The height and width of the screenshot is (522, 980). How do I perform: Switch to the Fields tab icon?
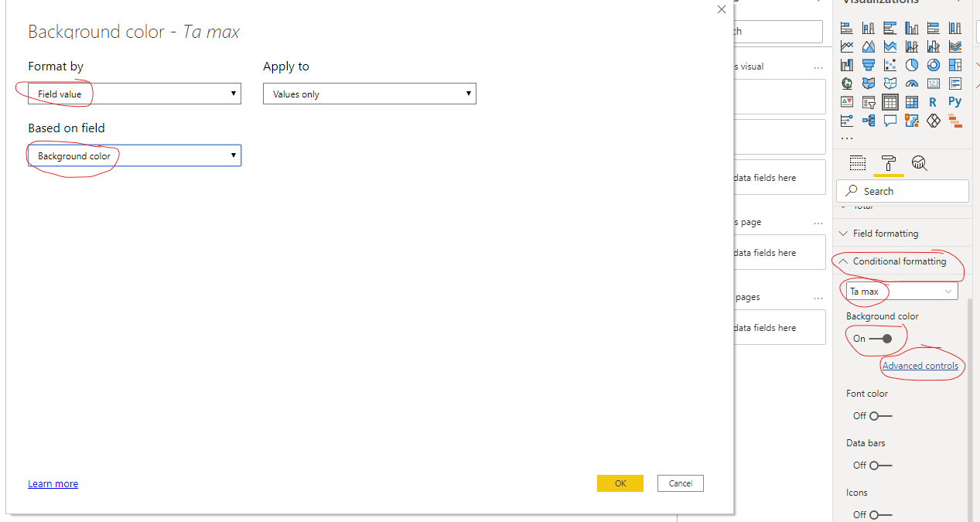(857, 163)
